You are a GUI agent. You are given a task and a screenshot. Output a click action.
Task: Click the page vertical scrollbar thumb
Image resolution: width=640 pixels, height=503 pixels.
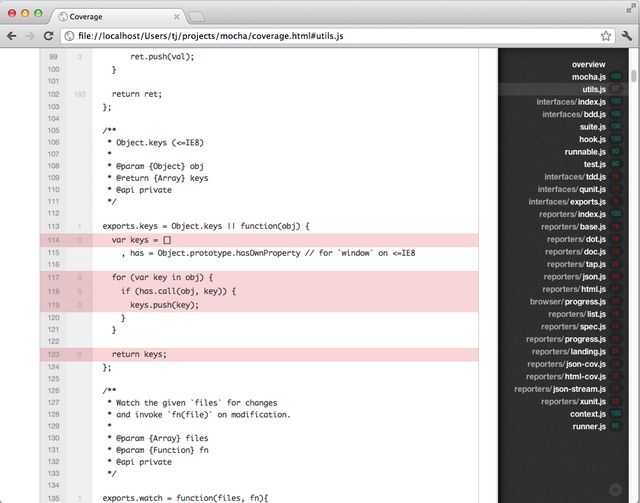[634, 76]
